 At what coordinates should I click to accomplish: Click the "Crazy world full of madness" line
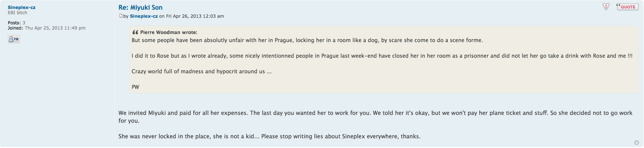[x=201, y=71]
